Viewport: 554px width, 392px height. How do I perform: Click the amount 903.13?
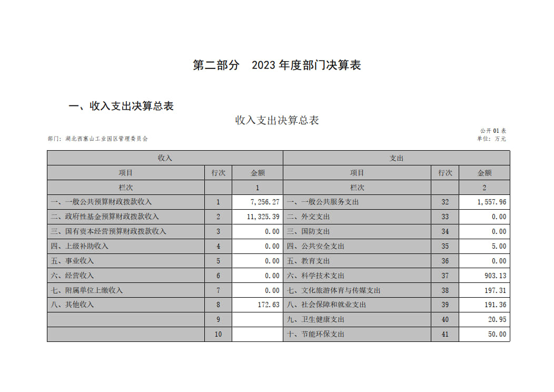click(x=495, y=276)
